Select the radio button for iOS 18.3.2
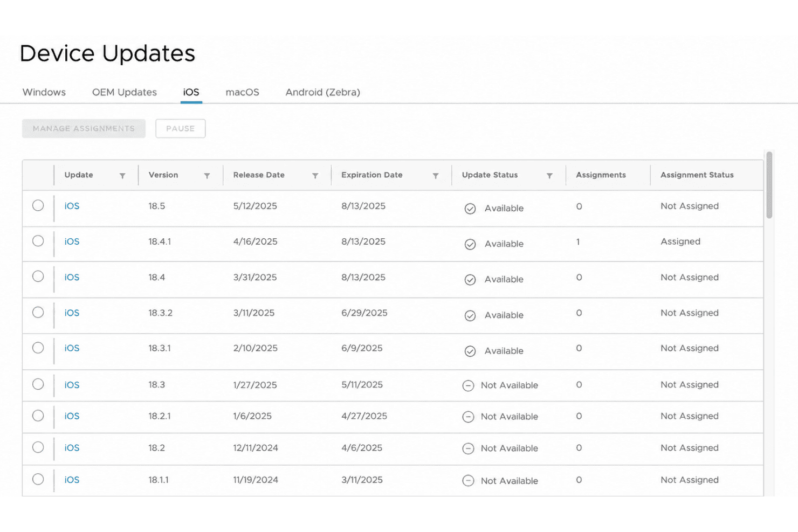 tap(38, 312)
